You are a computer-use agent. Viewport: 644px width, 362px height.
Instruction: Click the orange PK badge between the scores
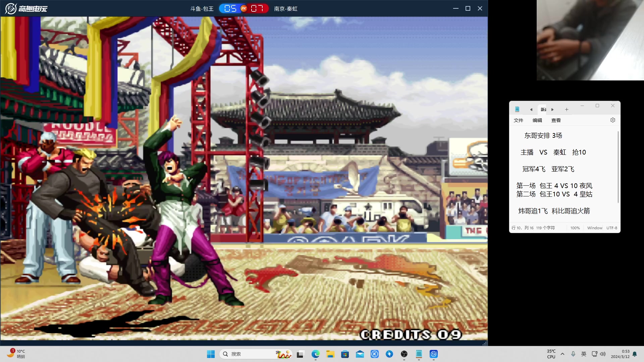click(244, 8)
